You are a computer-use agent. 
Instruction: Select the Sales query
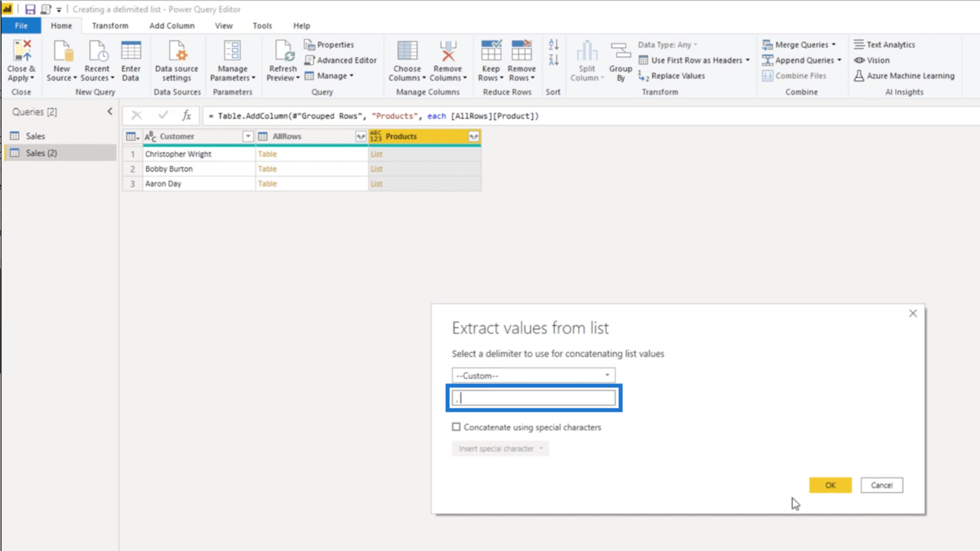[x=35, y=136]
